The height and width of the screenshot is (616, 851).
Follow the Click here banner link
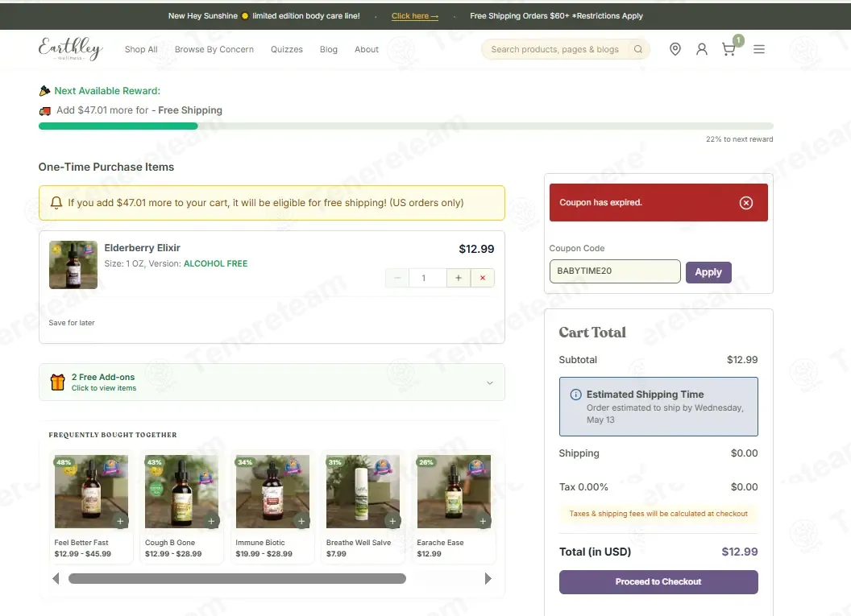pos(415,16)
